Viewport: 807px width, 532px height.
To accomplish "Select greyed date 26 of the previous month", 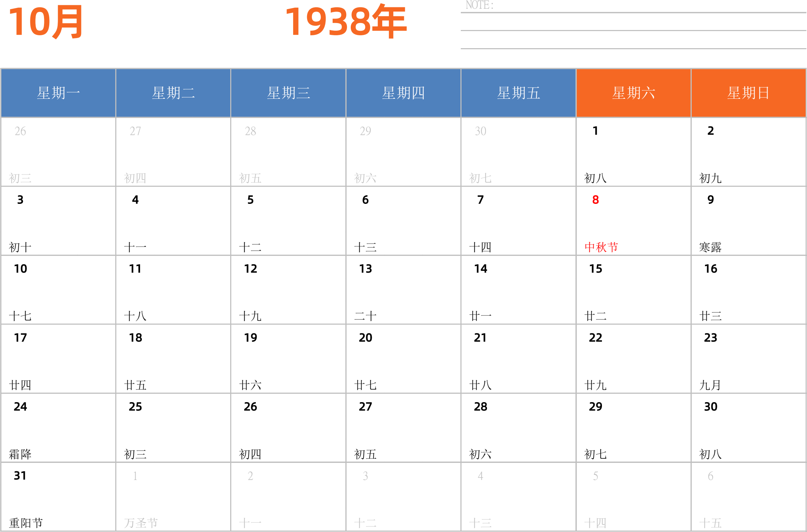I will [x=20, y=131].
